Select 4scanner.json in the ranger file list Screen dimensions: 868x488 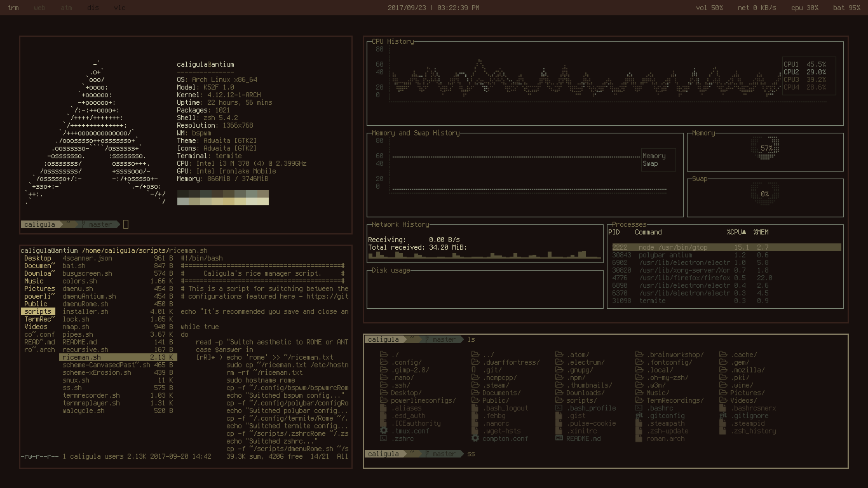pos(118,258)
